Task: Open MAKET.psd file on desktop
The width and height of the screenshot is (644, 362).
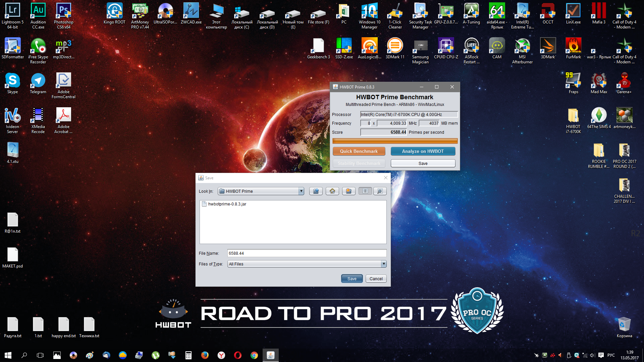Action: pyautogui.click(x=13, y=257)
